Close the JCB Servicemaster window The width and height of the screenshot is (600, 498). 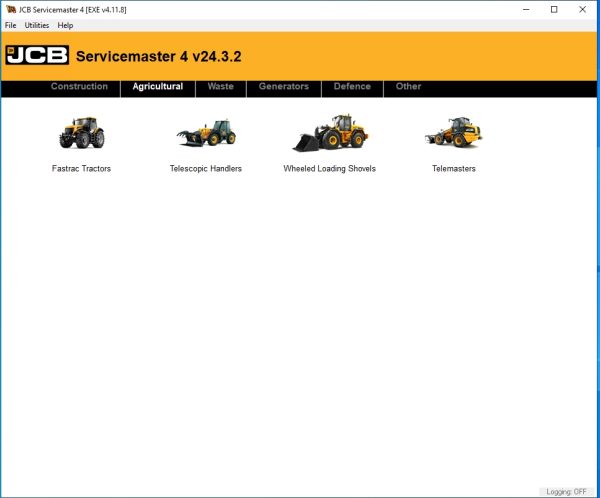(582, 10)
